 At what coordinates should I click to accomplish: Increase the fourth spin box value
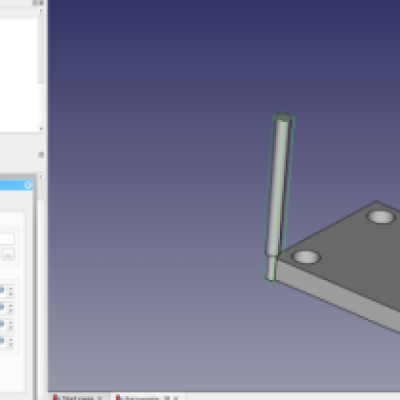coord(11,340)
